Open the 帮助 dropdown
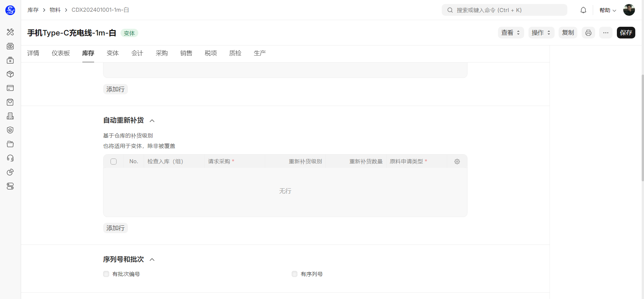 607,10
